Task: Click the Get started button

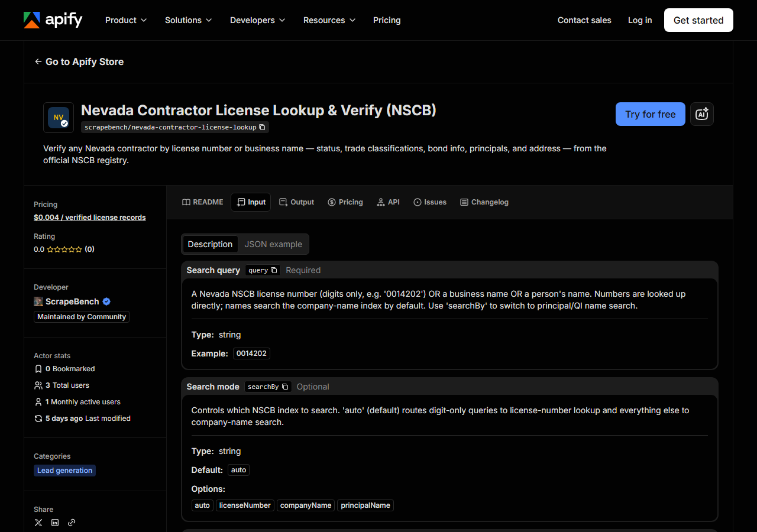Action: 698,20
